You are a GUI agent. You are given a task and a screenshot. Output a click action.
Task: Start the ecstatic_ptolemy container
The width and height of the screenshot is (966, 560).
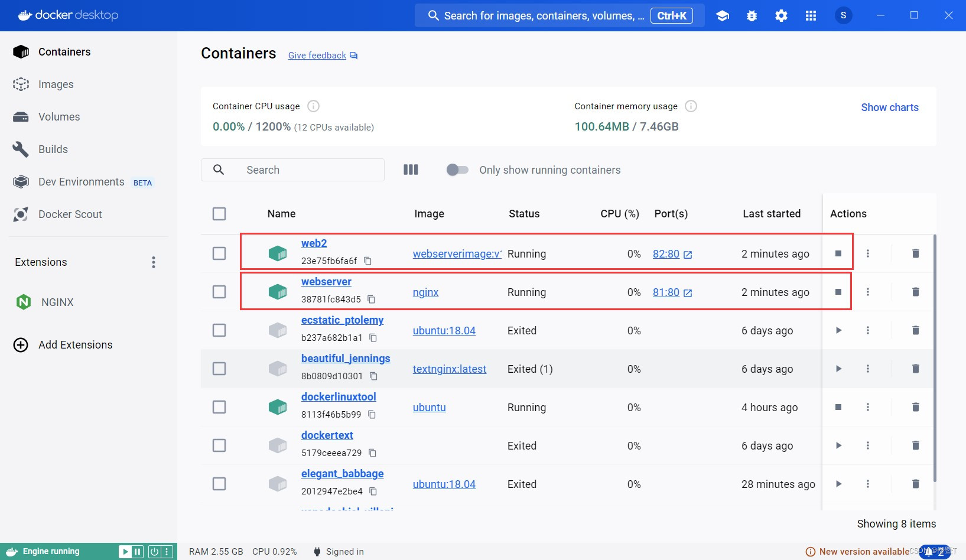[x=838, y=330]
